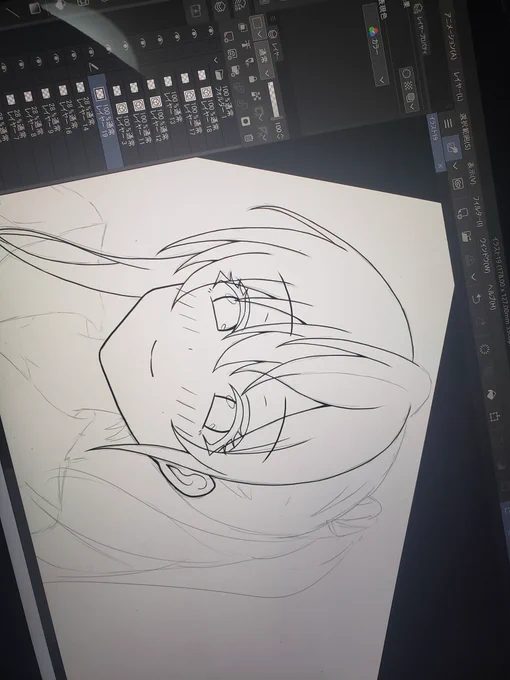Viewport: 510px width, 680px height.
Task: Expand the effect chevron in Layer Property
Action: click(412, 106)
